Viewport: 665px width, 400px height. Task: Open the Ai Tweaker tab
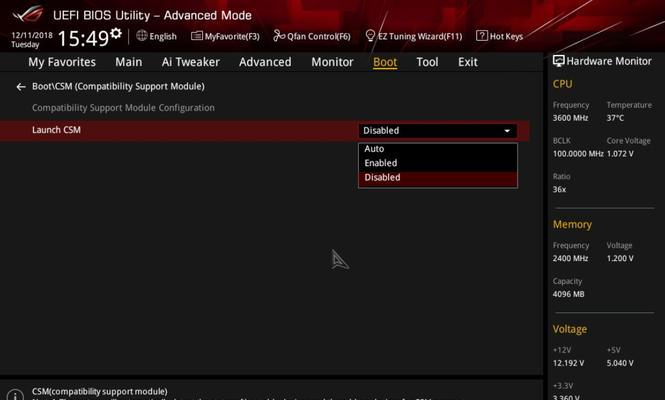(x=190, y=62)
